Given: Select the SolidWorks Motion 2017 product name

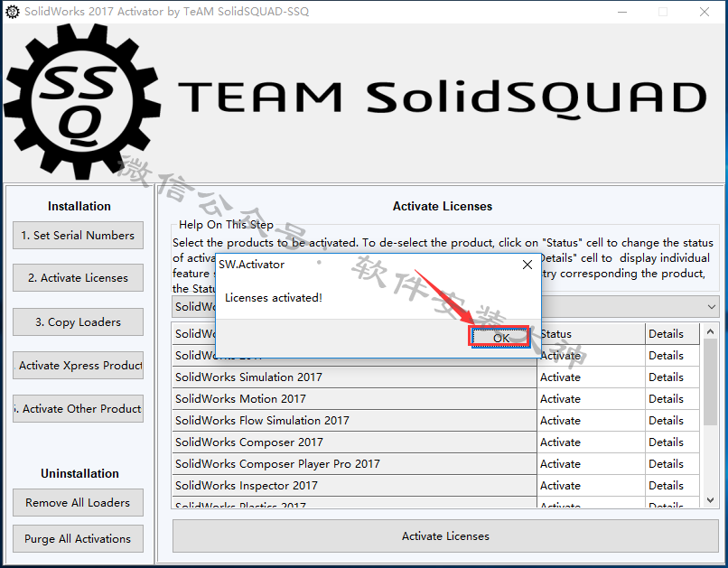Looking at the screenshot, I should click(355, 399).
